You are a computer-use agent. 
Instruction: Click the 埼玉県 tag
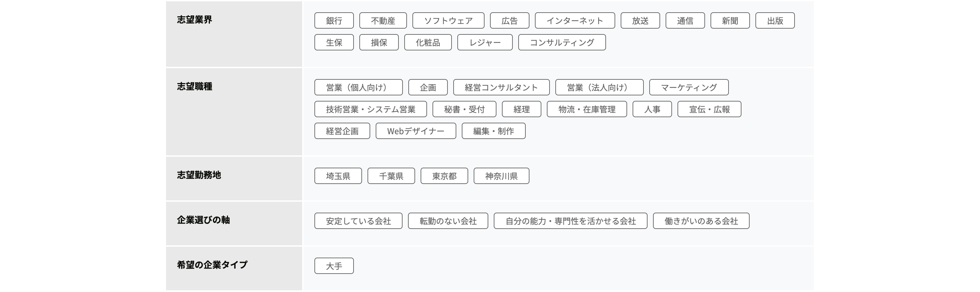click(x=338, y=176)
